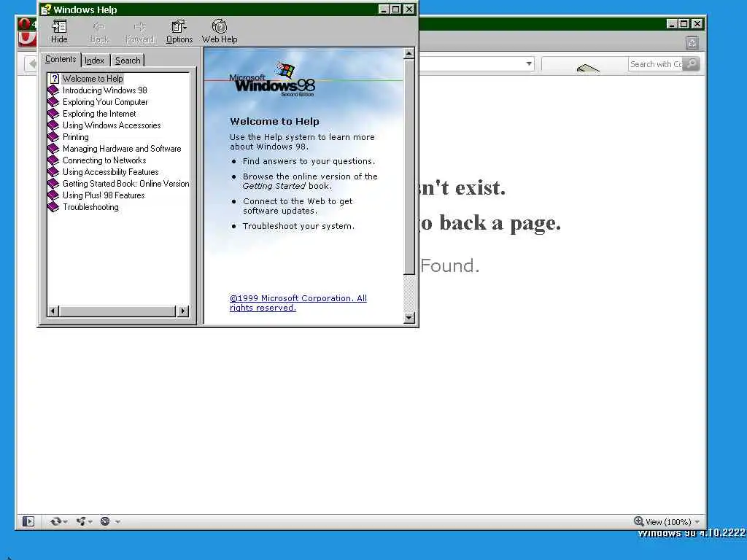
Task: Open the closed tabs trash icon in Opera
Action: point(692,43)
